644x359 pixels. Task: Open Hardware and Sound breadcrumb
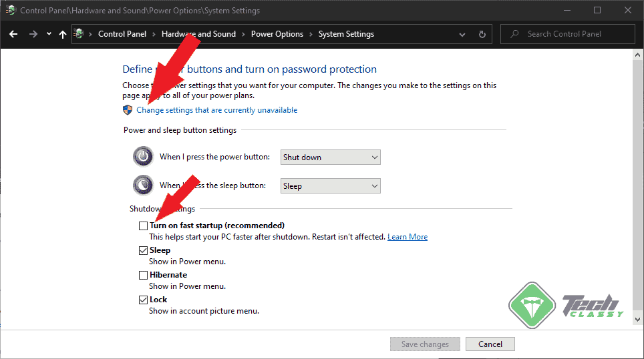(198, 34)
